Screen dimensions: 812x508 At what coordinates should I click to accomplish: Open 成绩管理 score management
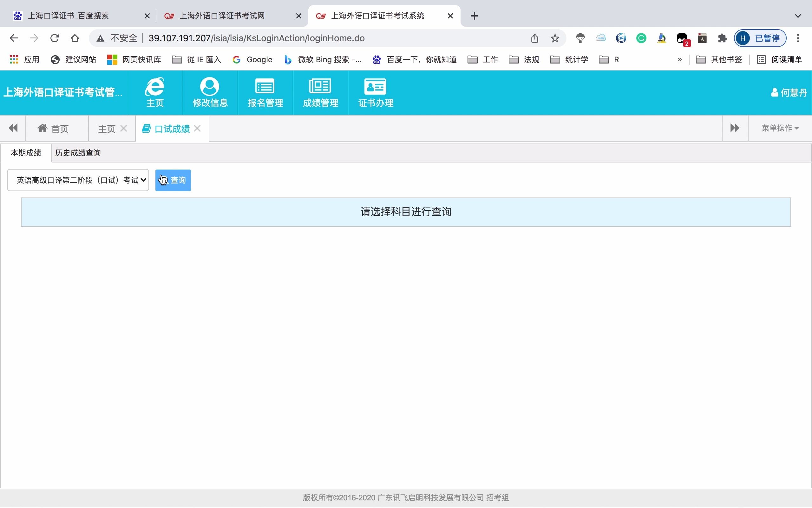(320, 92)
